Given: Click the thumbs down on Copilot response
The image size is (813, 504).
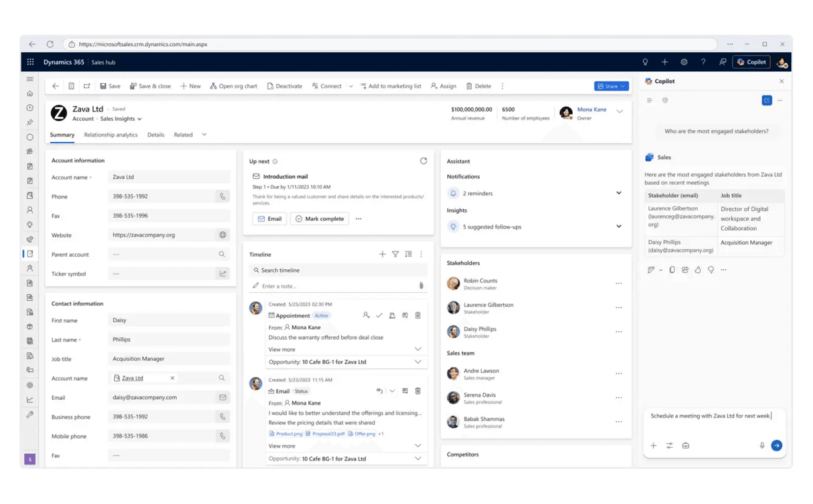Looking at the screenshot, I should [x=711, y=270].
